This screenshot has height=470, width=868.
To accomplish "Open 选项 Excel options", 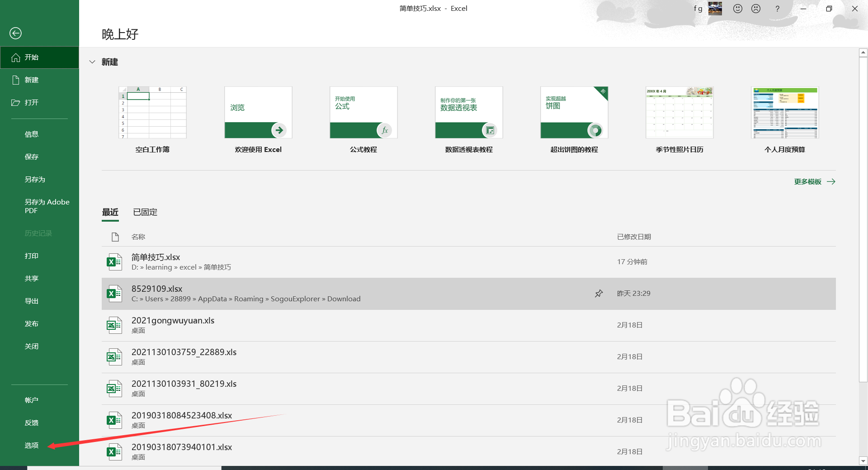I will click(39, 446).
